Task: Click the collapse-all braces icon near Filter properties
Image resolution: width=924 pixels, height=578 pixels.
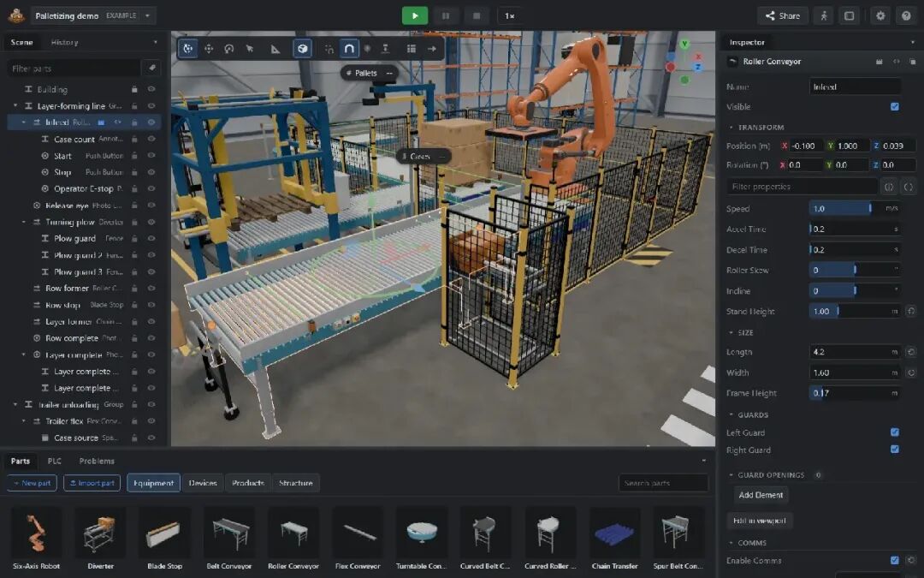Action: (x=908, y=187)
